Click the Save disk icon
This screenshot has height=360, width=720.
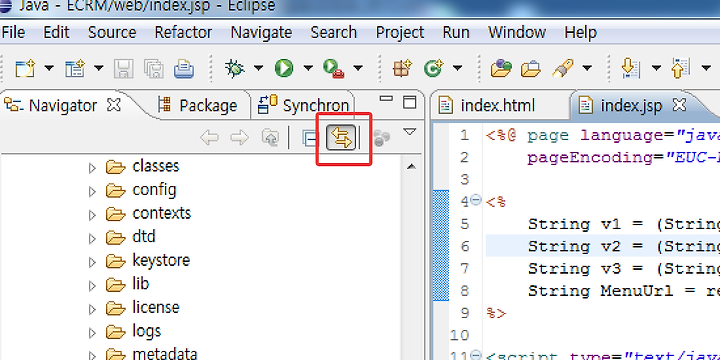click(123, 69)
